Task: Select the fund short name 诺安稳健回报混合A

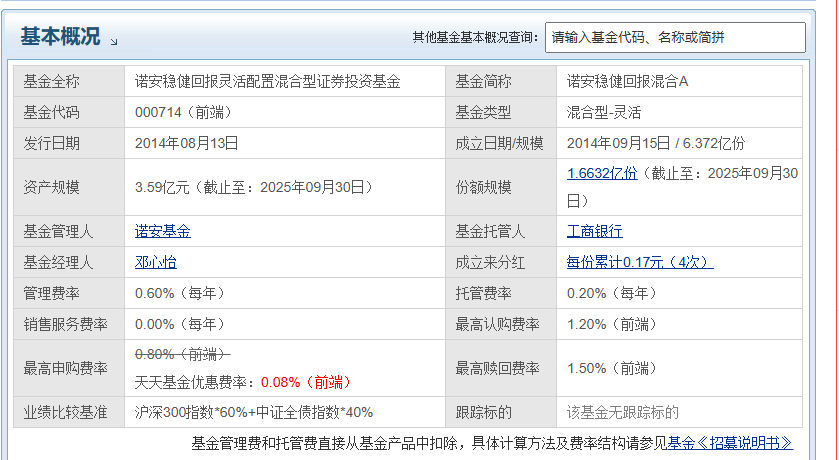Action: click(628, 82)
